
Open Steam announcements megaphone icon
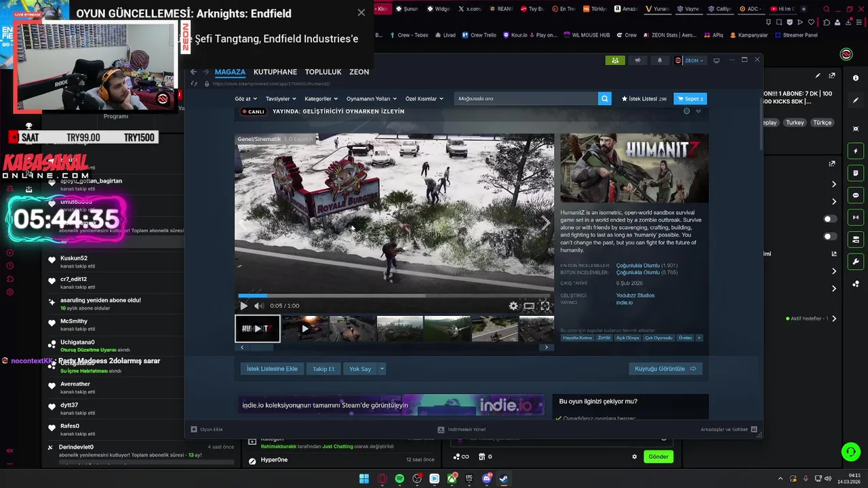[x=637, y=60]
